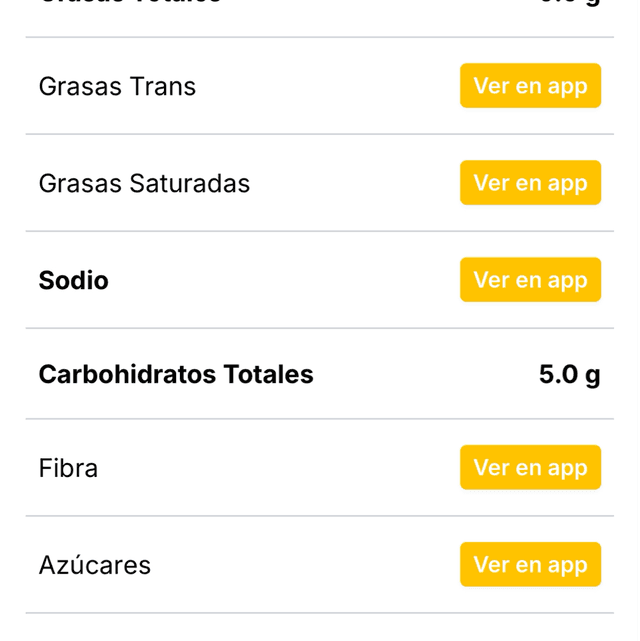
Task: Tap the Fibra label
Action: (68, 469)
